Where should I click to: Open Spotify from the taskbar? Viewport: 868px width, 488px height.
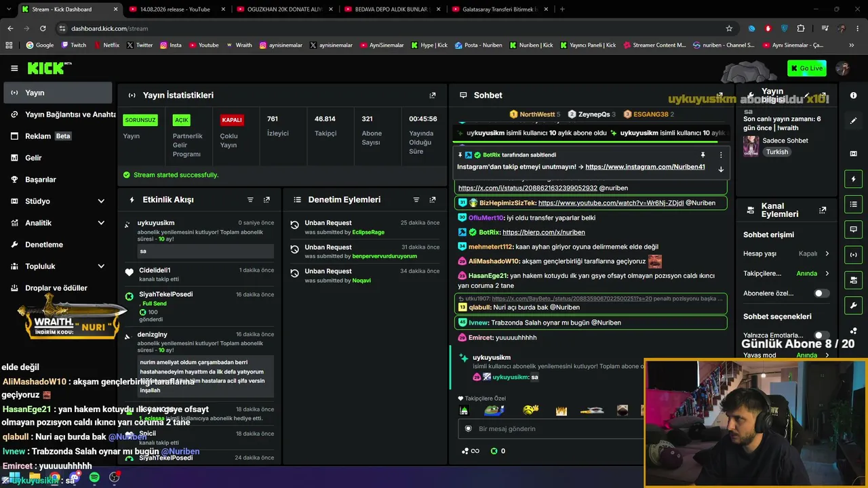pyautogui.click(x=94, y=478)
